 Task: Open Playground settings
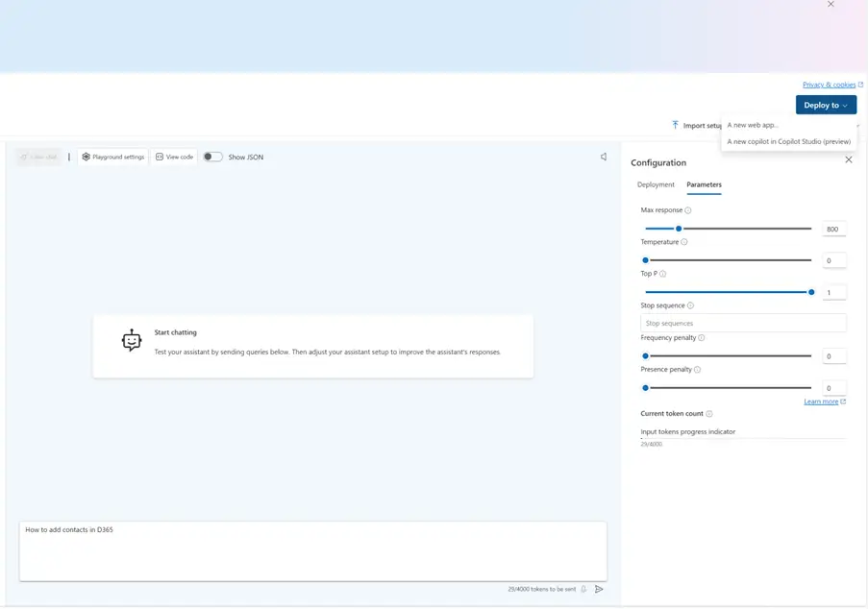pyautogui.click(x=112, y=158)
